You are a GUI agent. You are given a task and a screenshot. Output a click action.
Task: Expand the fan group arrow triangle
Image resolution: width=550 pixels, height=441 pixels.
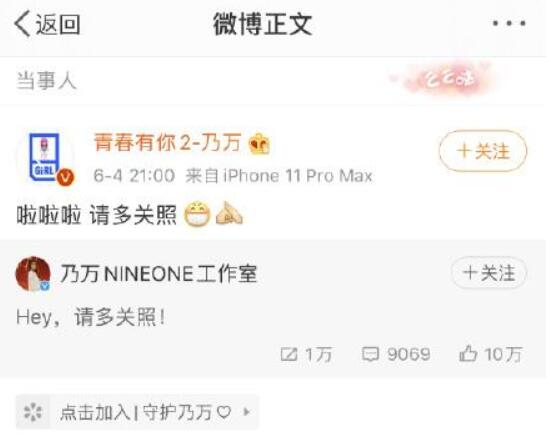247,412
